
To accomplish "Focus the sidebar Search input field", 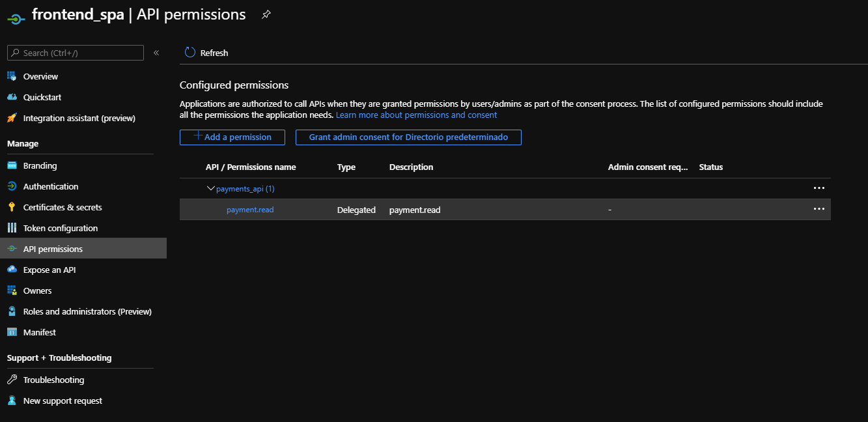I will point(79,53).
